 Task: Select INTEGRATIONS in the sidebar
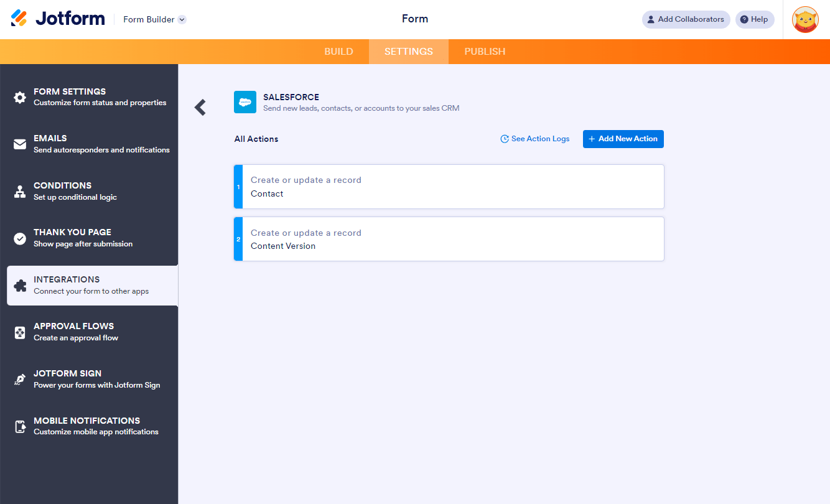[x=92, y=286]
